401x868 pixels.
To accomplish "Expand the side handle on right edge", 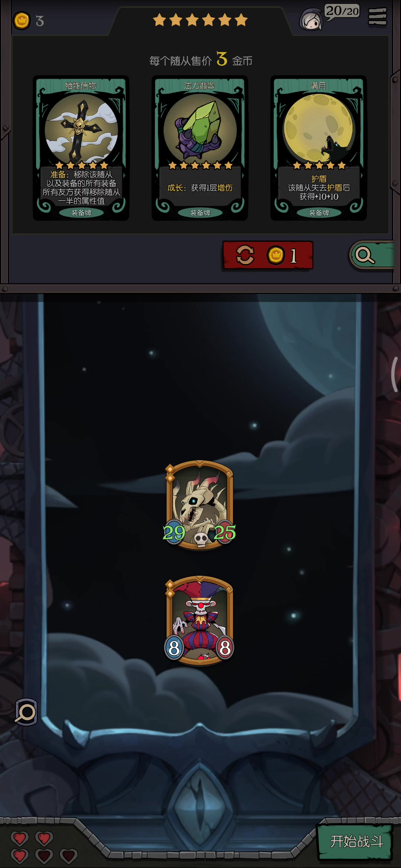I will (x=395, y=374).
